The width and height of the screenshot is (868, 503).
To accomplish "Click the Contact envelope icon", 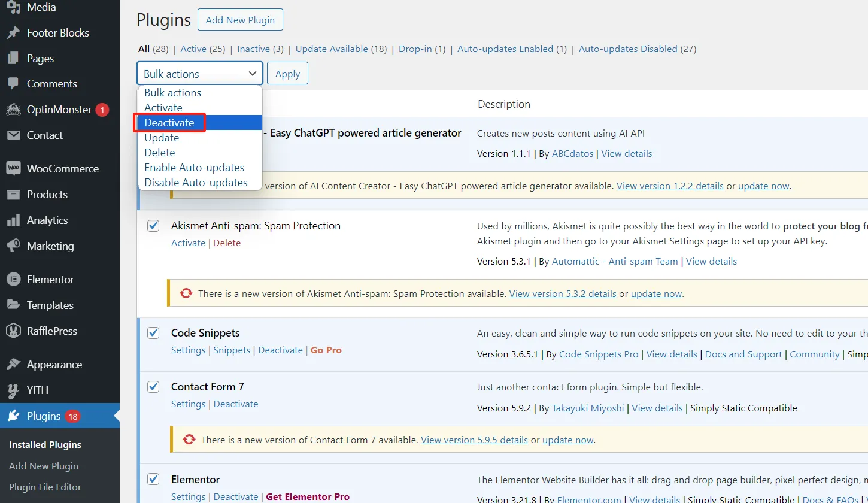I will point(13,135).
